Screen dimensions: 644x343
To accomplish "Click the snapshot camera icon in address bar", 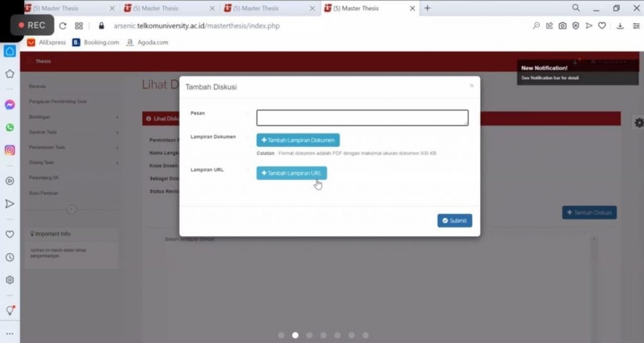I will click(562, 26).
